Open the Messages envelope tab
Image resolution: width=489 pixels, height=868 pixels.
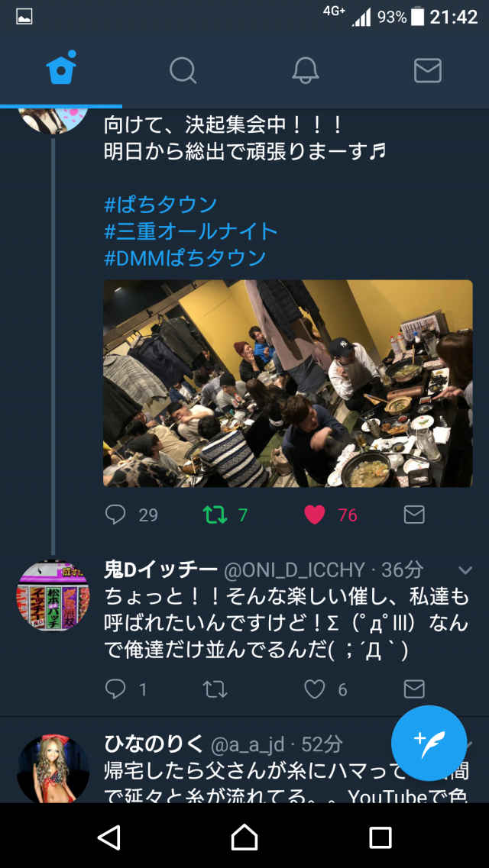[428, 71]
